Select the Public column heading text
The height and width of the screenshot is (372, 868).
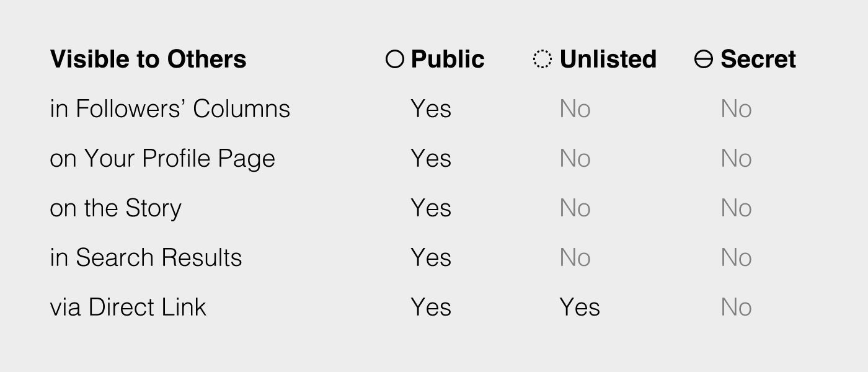pos(448,60)
